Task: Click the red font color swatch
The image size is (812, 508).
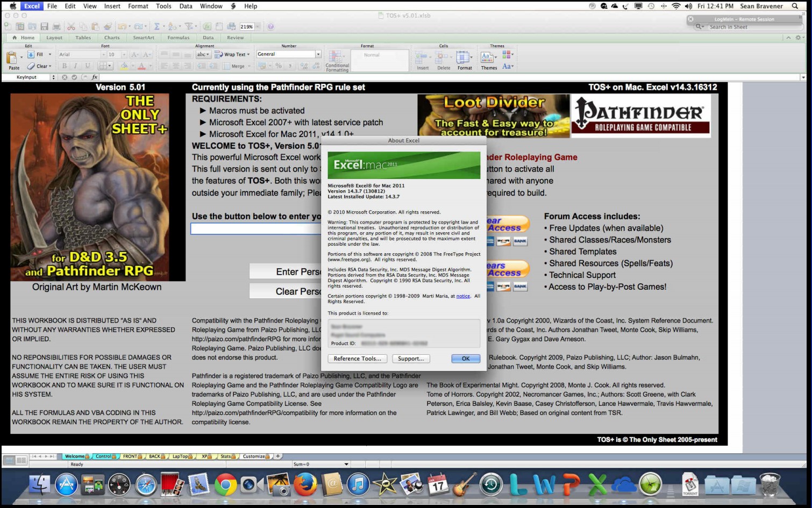Action: (141, 66)
